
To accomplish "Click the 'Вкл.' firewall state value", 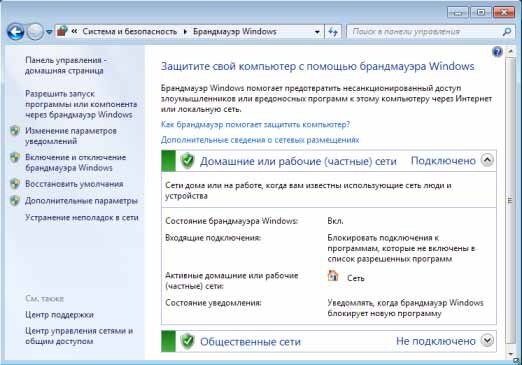I will coord(335,221).
